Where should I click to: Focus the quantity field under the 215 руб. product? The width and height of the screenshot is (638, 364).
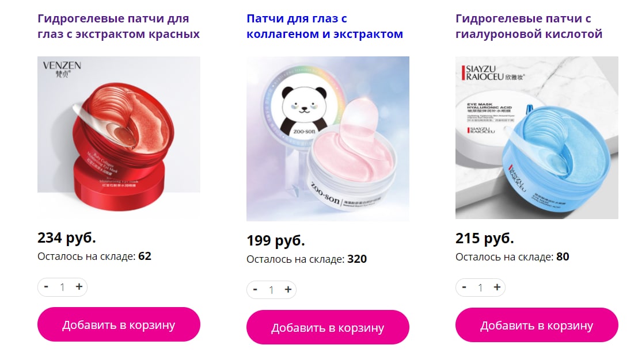coord(481,288)
